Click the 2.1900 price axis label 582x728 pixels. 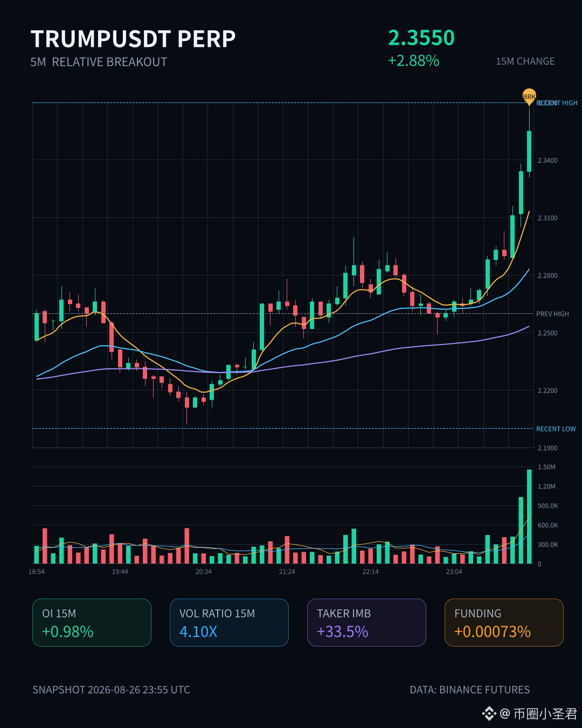[x=548, y=448]
